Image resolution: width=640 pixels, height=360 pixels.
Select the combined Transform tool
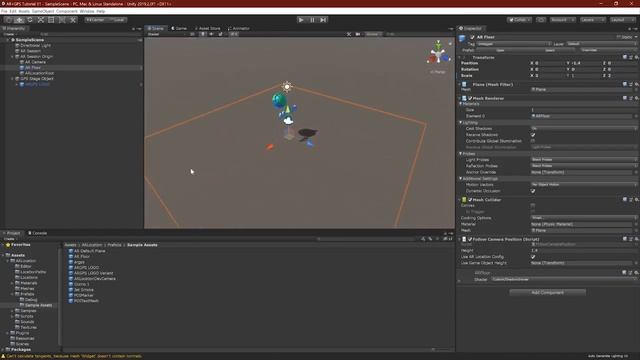pos(62,20)
